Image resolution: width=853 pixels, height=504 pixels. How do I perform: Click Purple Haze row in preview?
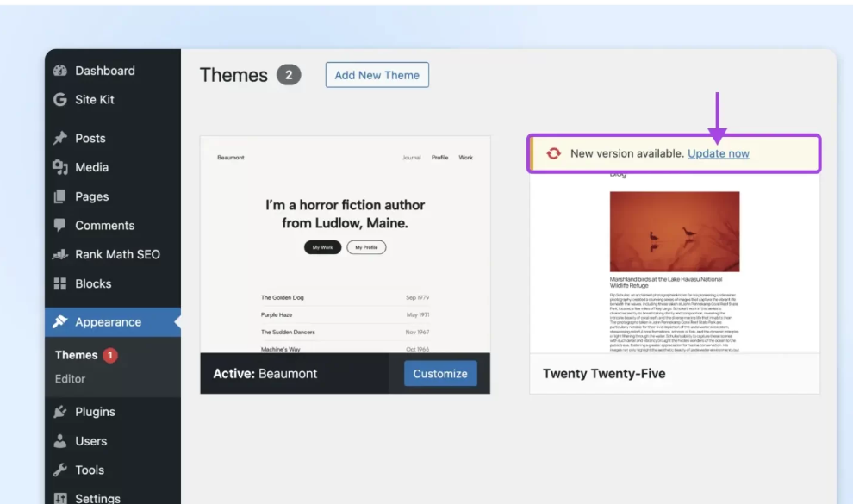tap(345, 314)
